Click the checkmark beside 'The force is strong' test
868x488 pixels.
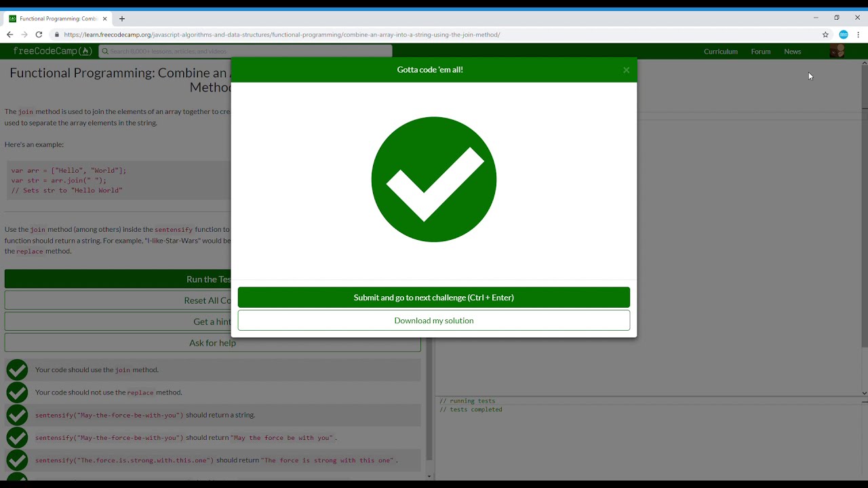[17, 460]
